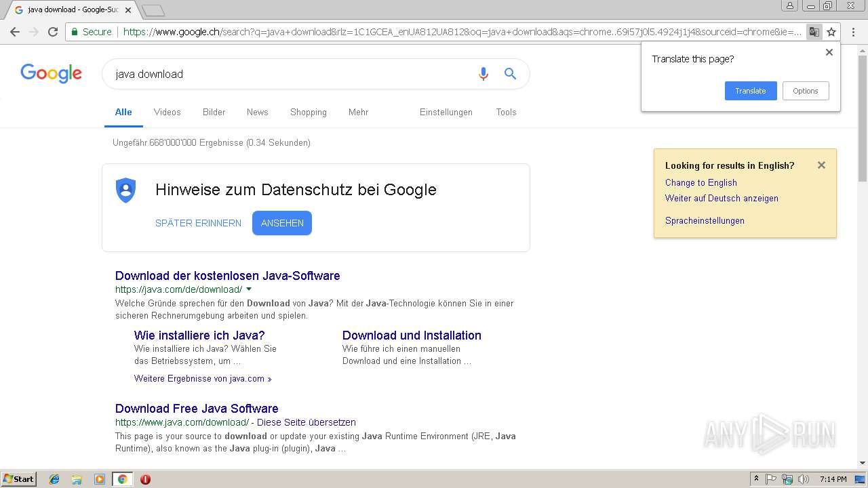Click the Chrome taskbar icon

point(122,479)
